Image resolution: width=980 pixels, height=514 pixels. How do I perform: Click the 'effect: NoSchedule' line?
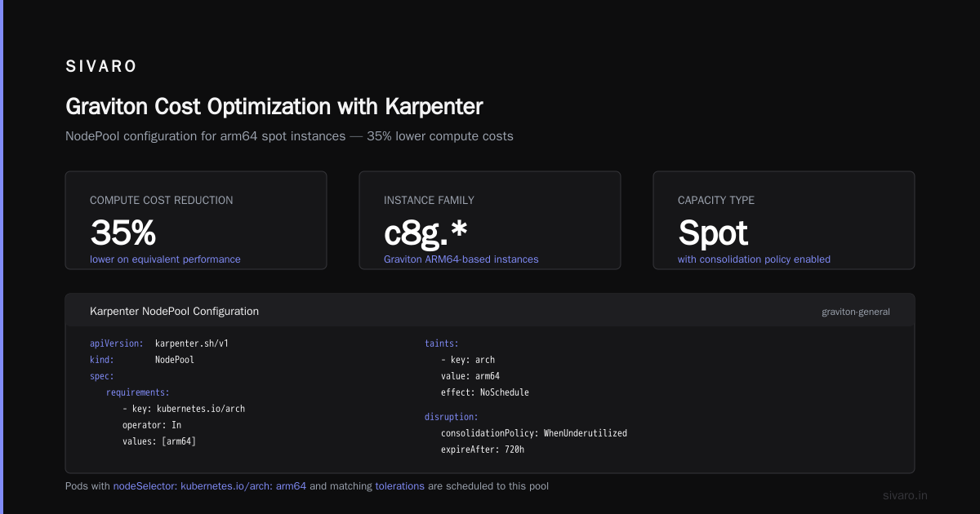click(x=485, y=392)
